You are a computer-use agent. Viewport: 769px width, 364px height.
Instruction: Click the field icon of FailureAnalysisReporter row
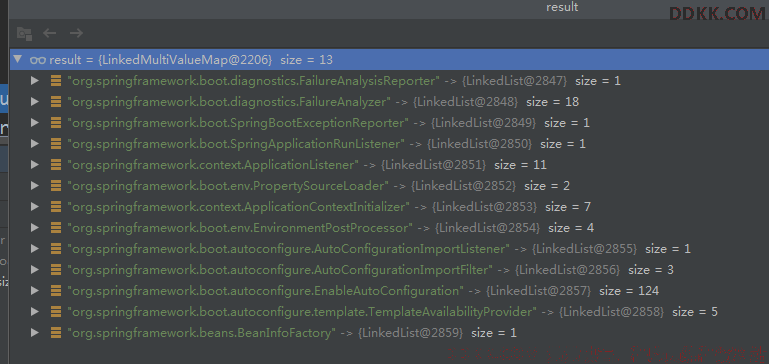pos(56,80)
